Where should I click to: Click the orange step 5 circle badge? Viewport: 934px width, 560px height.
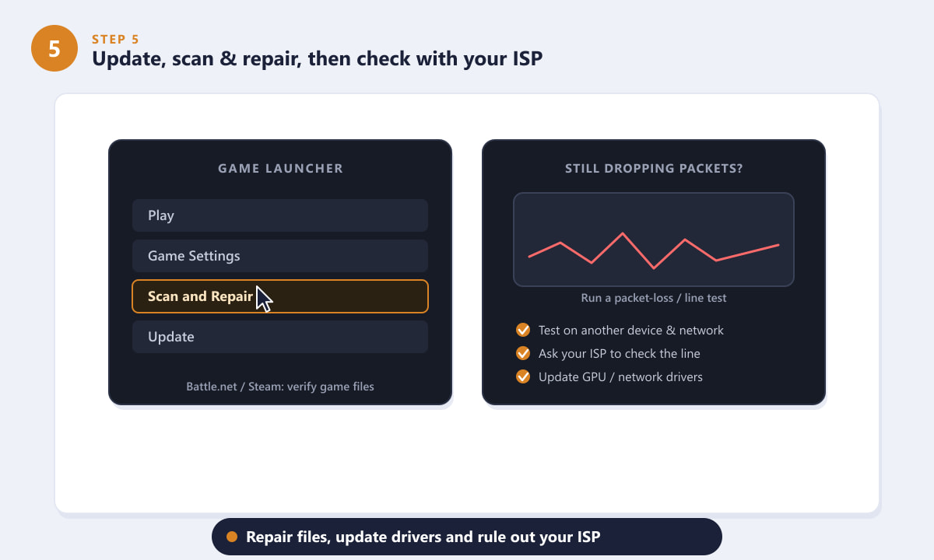(54, 48)
